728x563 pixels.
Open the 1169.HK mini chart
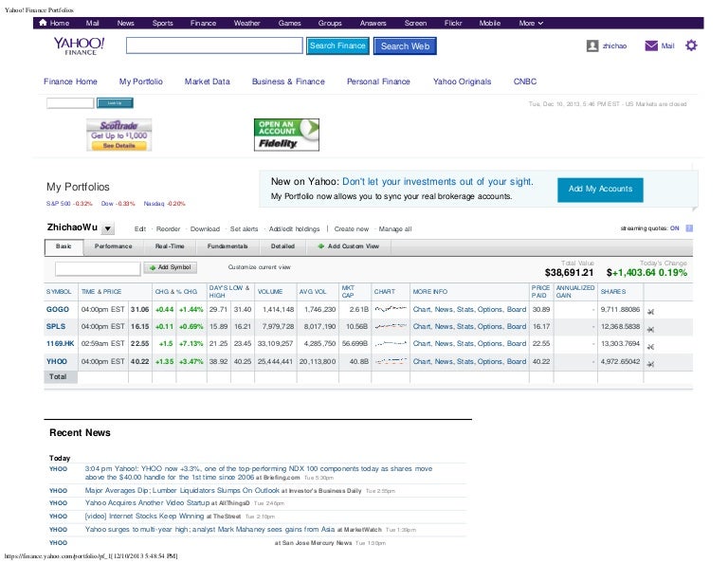(x=391, y=343)
